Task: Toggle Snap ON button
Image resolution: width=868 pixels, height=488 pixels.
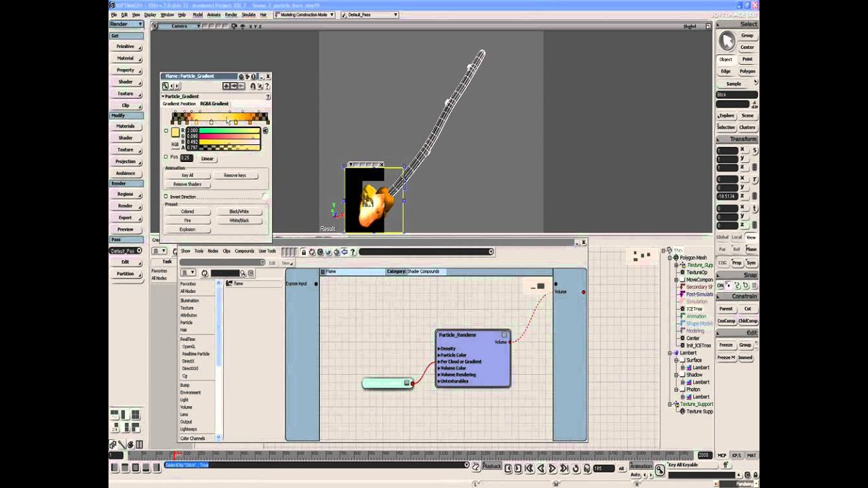Action: point(720,285)
